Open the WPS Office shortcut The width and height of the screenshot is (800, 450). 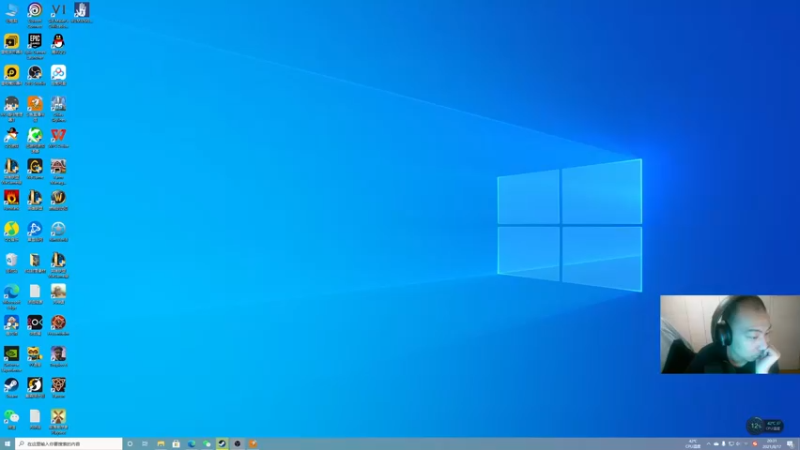pos(58,137)
